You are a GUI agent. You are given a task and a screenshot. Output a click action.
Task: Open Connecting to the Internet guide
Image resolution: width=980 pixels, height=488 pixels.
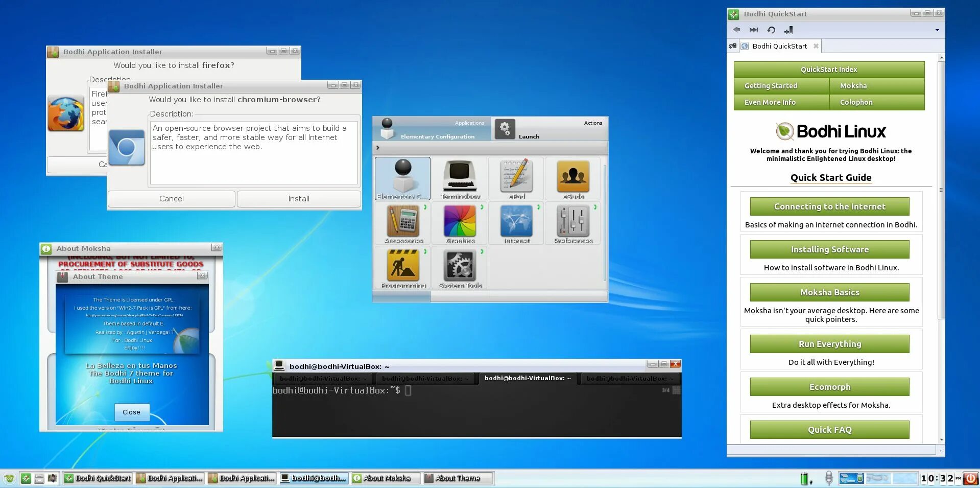point(829,206)
